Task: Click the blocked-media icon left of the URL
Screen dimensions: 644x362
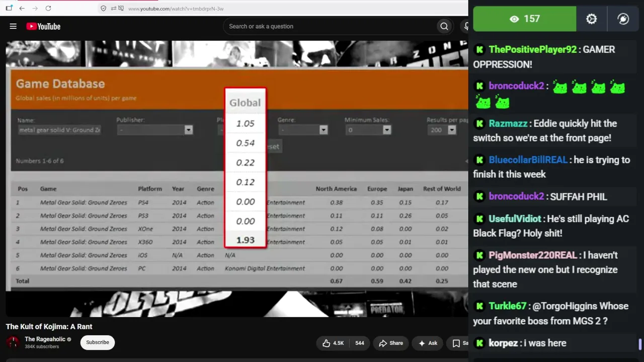Action: point(121,9)
